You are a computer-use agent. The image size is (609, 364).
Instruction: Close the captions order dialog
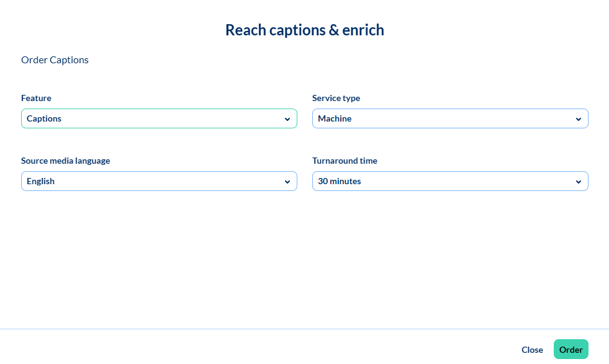pyautogui.click(x=532, y=350)
